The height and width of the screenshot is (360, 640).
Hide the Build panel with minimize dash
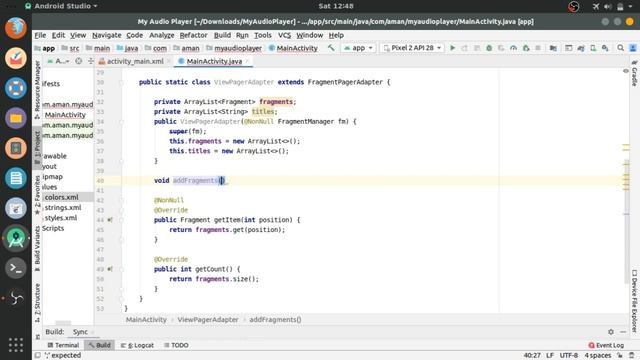pyautogui.click(x=623, y=332)
